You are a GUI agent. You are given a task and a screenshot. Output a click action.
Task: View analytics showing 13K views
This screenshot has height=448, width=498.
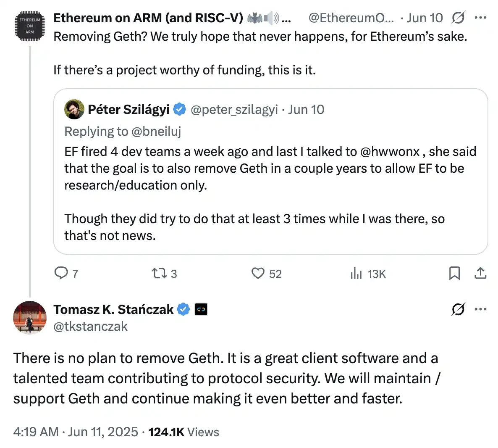[356, 274]
